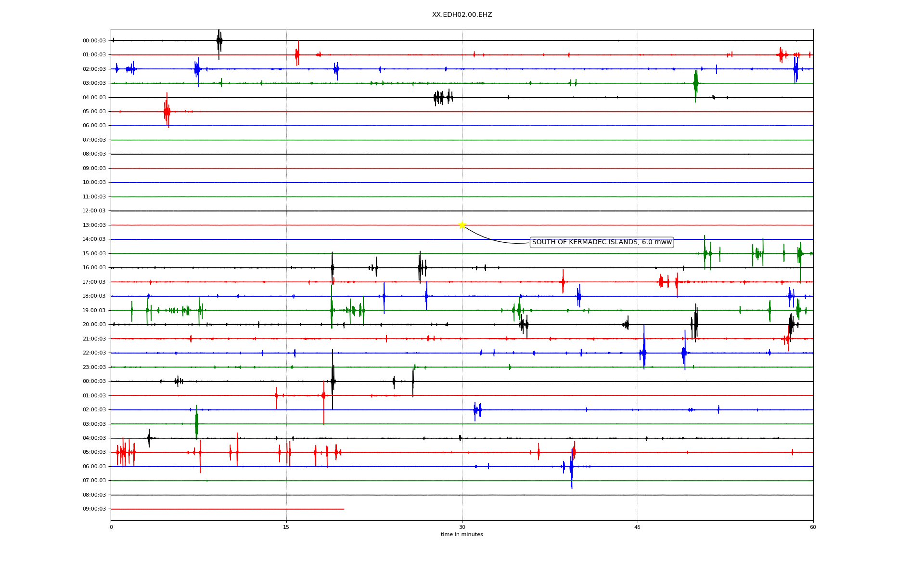
Task: Click the 20:00:03 time label
Action: coord(94,325)
